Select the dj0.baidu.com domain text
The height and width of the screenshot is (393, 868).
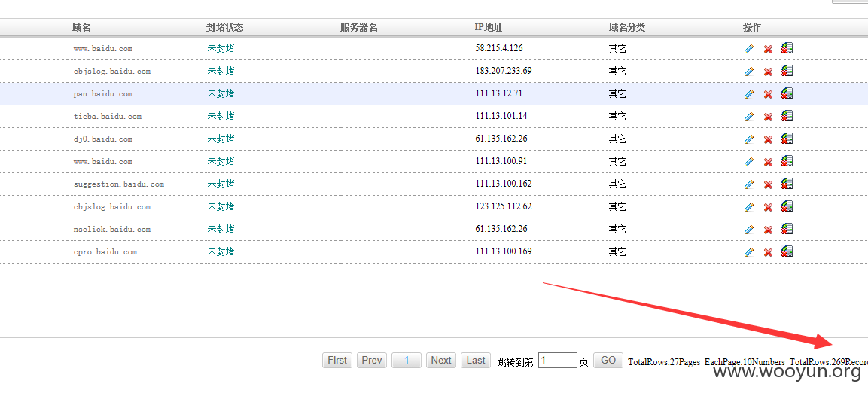[x=103, y=139]
